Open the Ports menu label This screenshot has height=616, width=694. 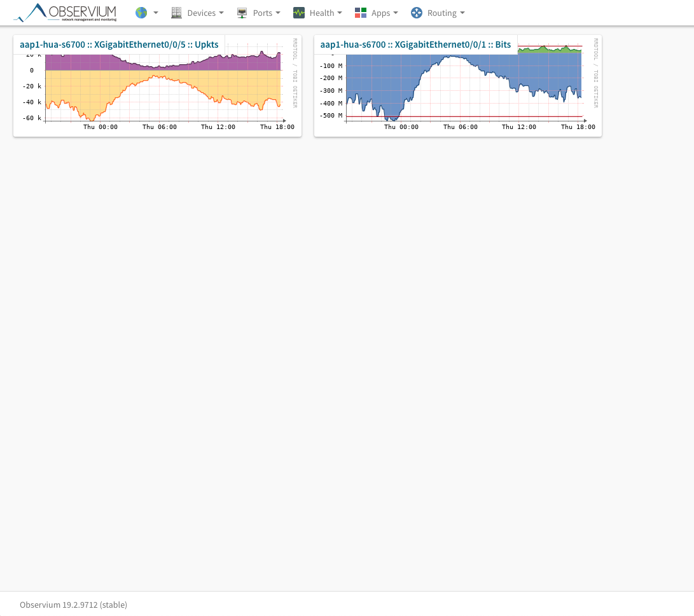click(x=262, y=13)
